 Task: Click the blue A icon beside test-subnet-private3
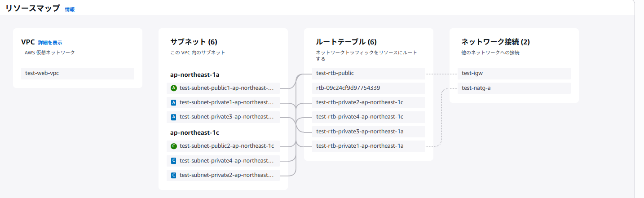(174, 117)
